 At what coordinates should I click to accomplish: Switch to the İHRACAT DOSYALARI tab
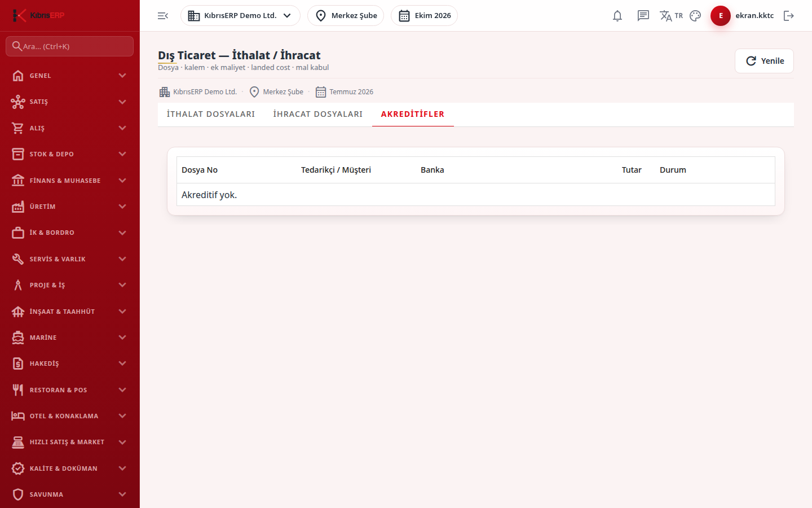pos(318,114)
